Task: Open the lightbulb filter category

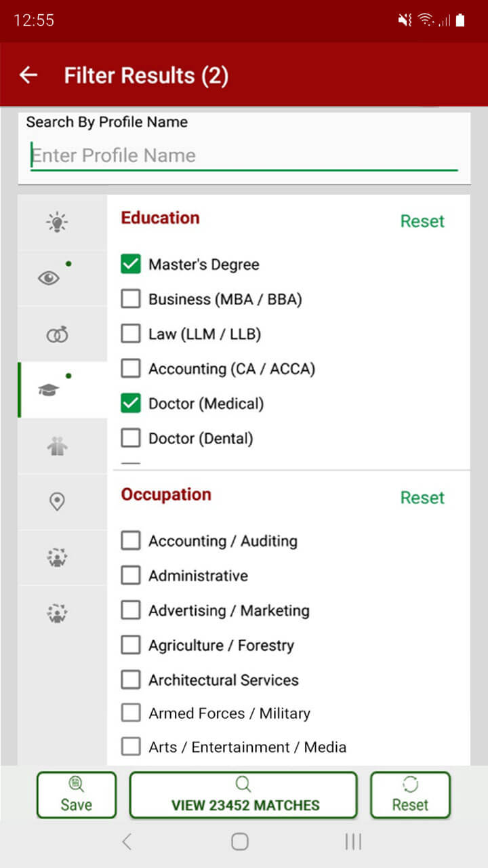Action: 58,222
